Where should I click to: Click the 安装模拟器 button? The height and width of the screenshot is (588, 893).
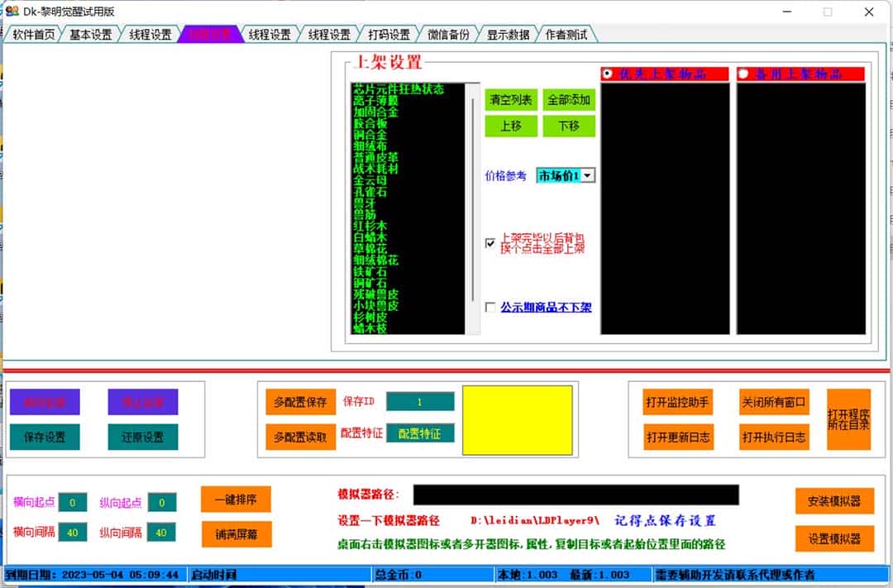[833, 501]
